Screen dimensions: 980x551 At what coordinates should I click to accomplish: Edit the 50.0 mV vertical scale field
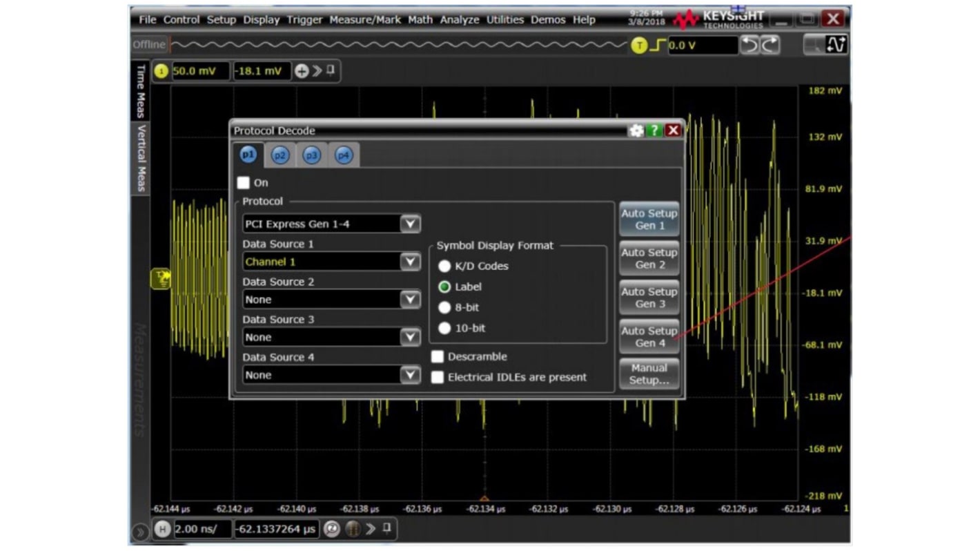click(200, 71)
